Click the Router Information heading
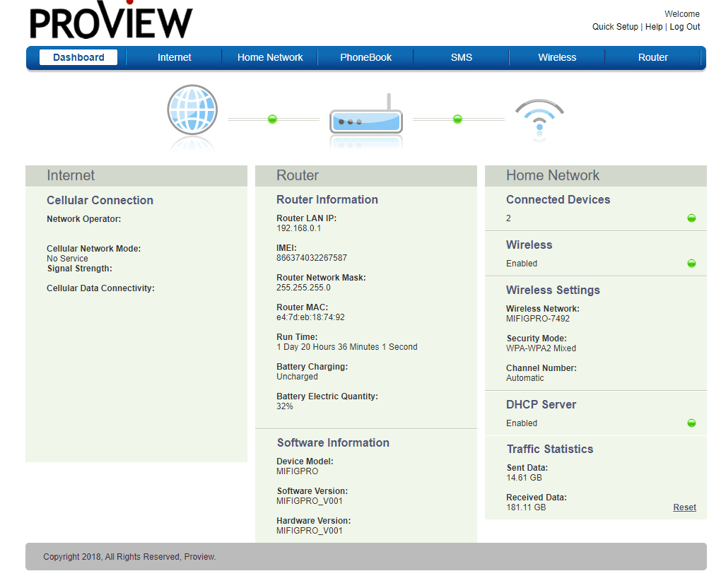 tap(327, 199)
